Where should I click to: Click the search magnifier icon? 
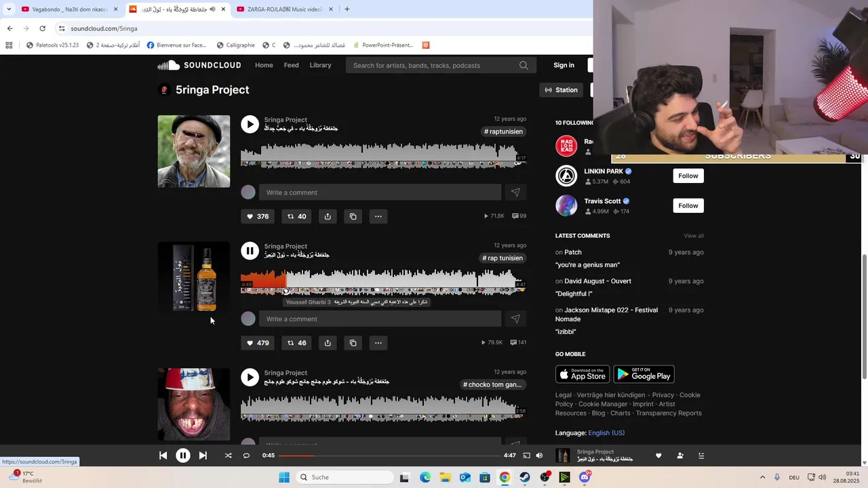(524, 66)
